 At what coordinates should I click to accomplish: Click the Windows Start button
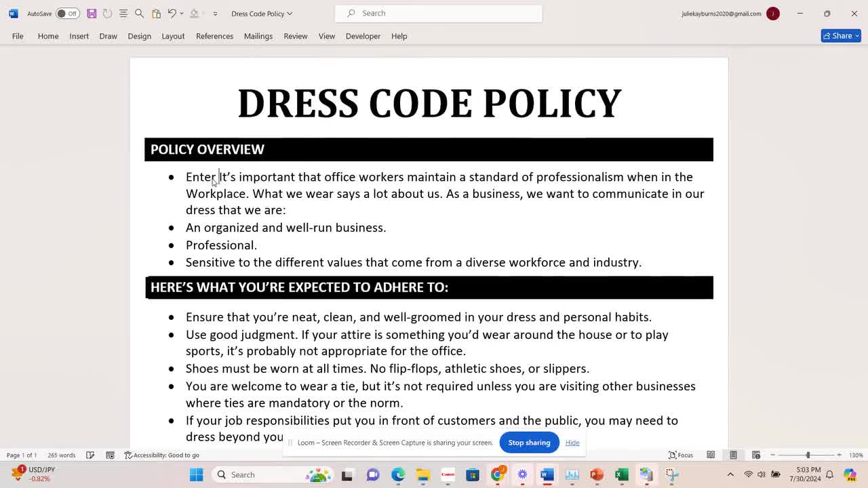[196, 474]
